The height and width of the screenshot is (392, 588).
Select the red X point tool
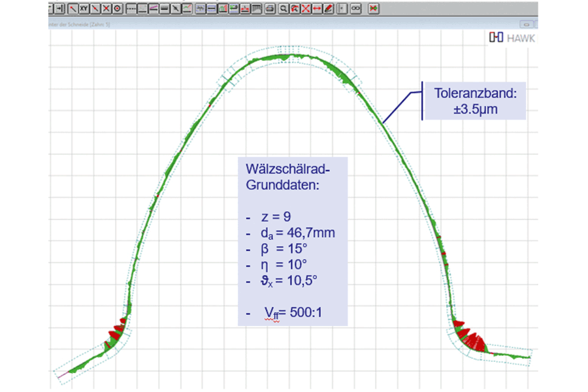(106, 8)
